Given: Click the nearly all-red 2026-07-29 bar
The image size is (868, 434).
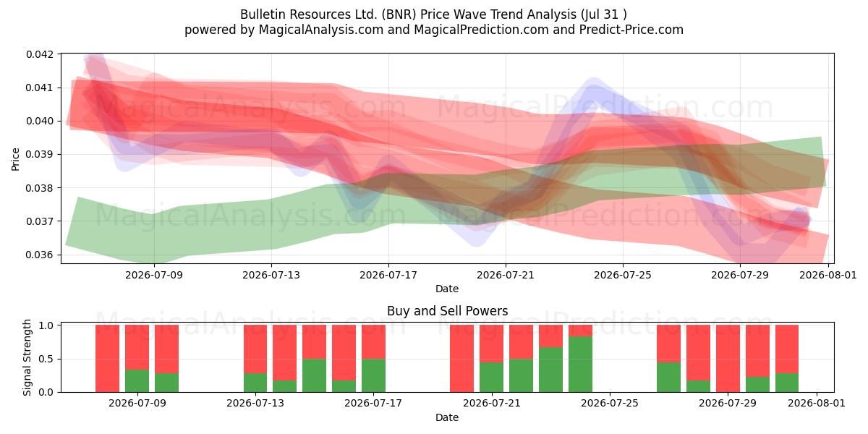Looking at the screenshot, I should (x=728, y=359).
